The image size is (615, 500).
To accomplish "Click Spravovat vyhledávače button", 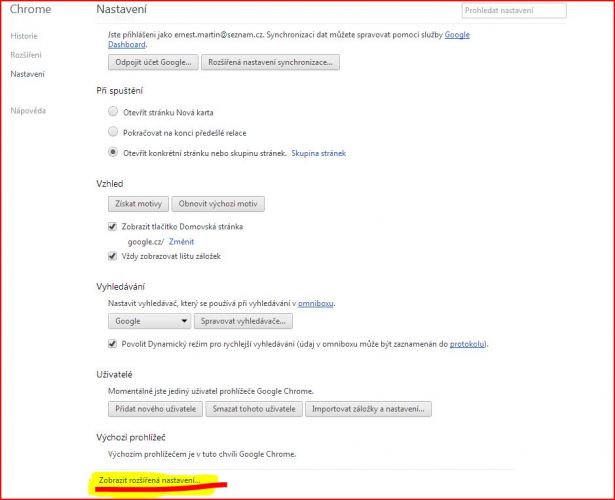I will [x=243, y=321].
